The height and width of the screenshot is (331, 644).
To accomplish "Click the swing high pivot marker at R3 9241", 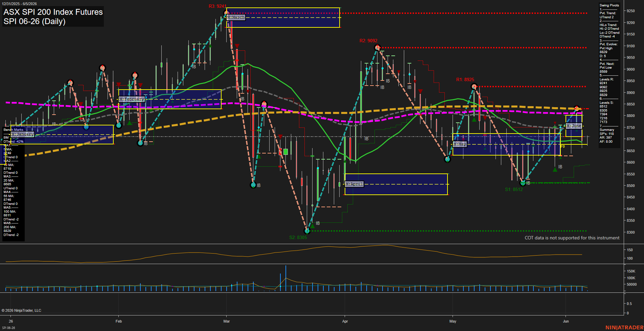I will tap(226, 13).
